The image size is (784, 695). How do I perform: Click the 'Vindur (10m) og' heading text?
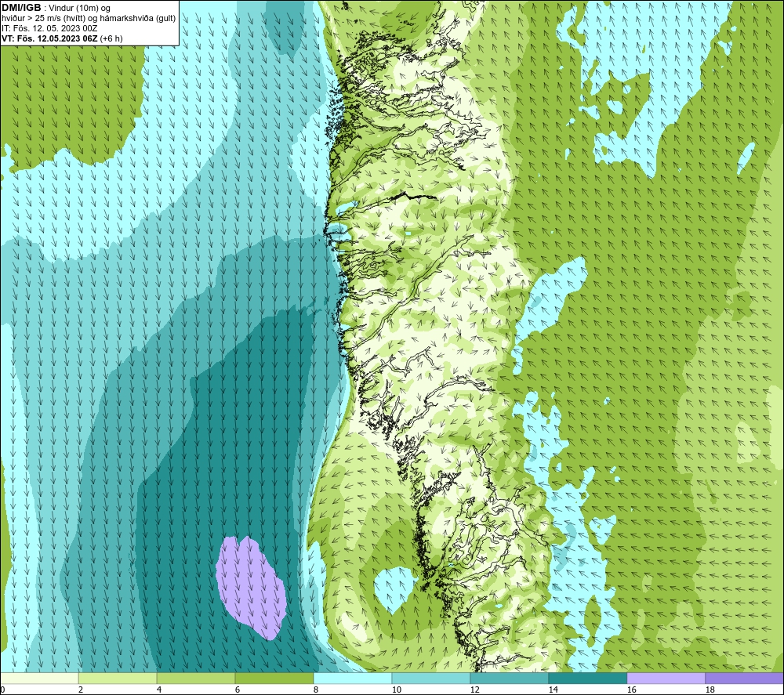point(79,9)
